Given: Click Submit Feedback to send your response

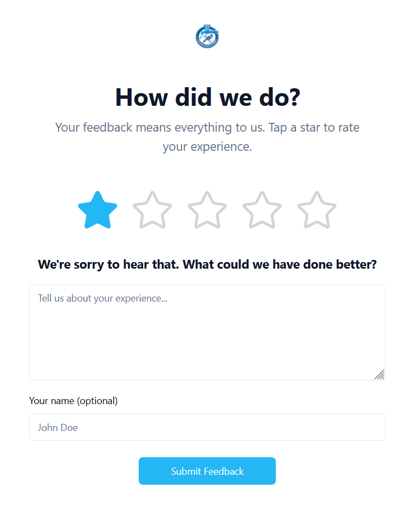Looking at the screenshot, I should [x=207, y=471].
